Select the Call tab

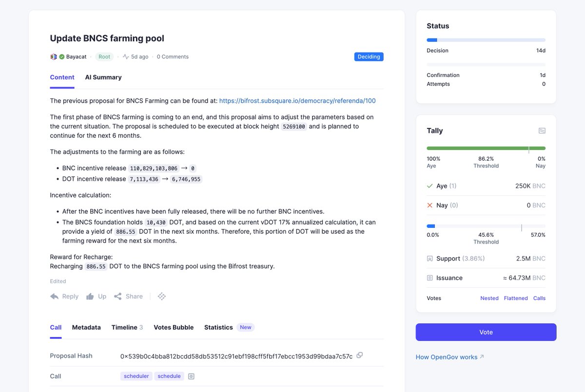(x=56, y=327)
